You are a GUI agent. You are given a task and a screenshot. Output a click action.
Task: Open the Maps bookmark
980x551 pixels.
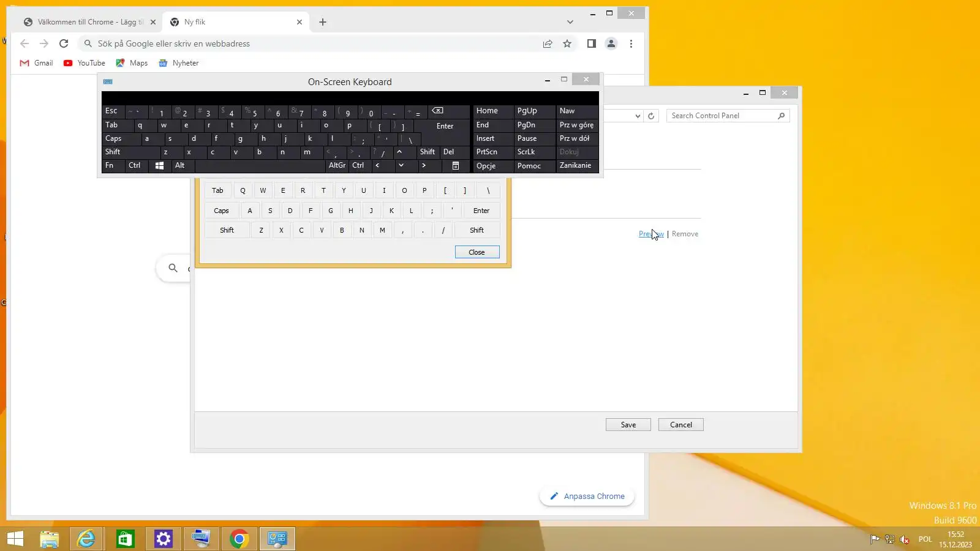tap(132, 63)
